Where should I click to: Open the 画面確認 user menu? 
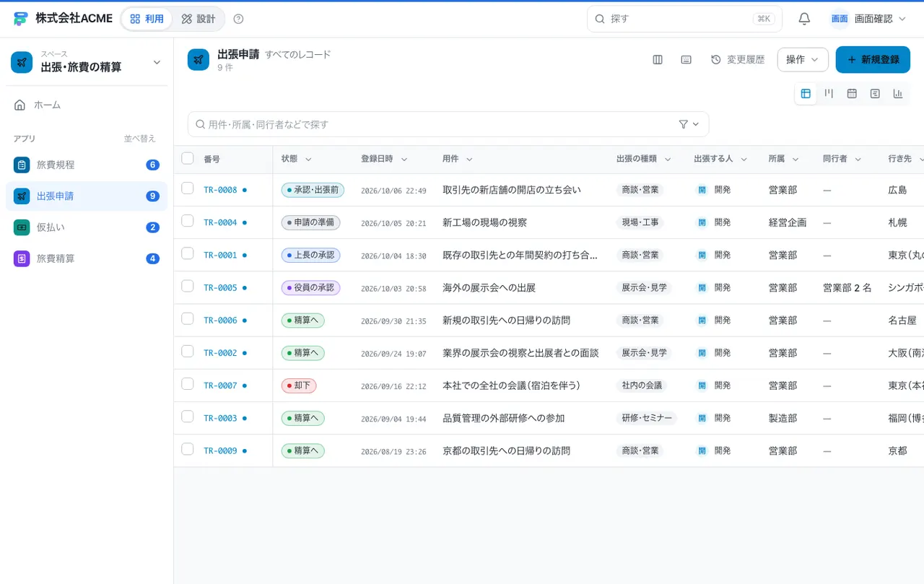pyautogui.click(x=868, y=19)
